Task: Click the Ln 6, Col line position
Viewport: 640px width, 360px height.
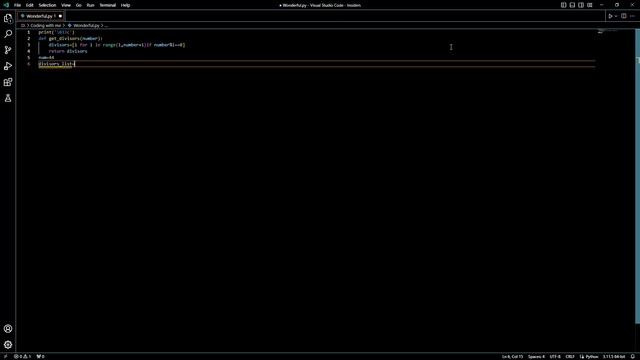Action: pyautogui.click(x=512, y=356)
